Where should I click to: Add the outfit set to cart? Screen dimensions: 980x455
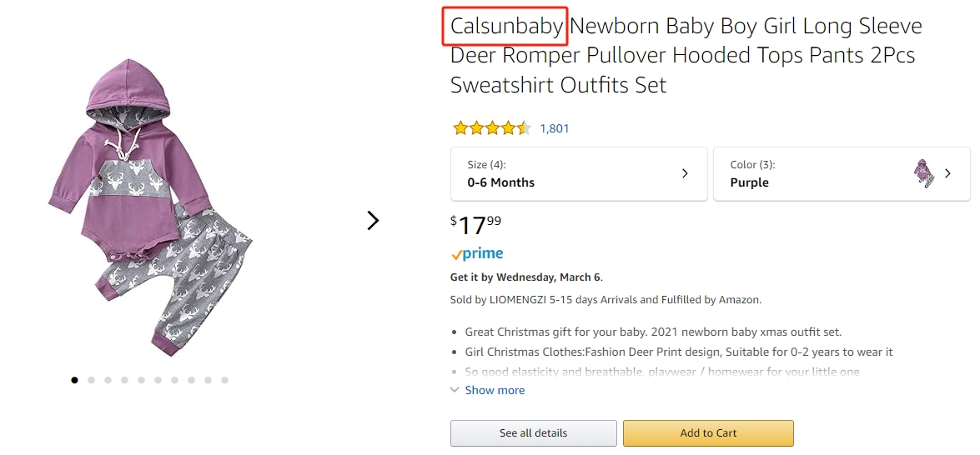point(708,432)
